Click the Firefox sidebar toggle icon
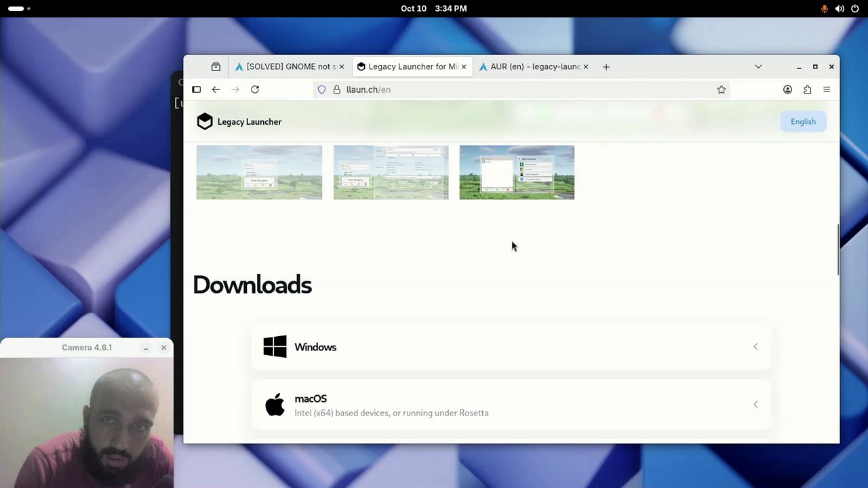This screenshot has width=868, height=488. [197, 89]
